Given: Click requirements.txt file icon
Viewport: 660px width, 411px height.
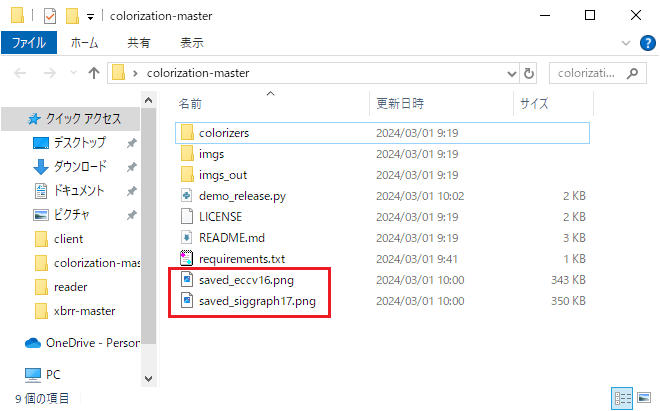Looking at the screenshot, I should tap(187, 259).
